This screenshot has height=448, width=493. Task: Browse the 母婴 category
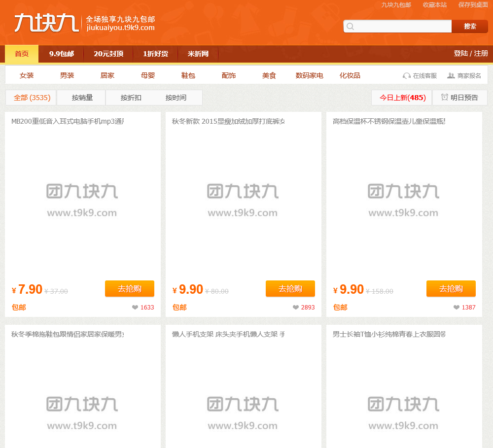click(x=148, y=75)
